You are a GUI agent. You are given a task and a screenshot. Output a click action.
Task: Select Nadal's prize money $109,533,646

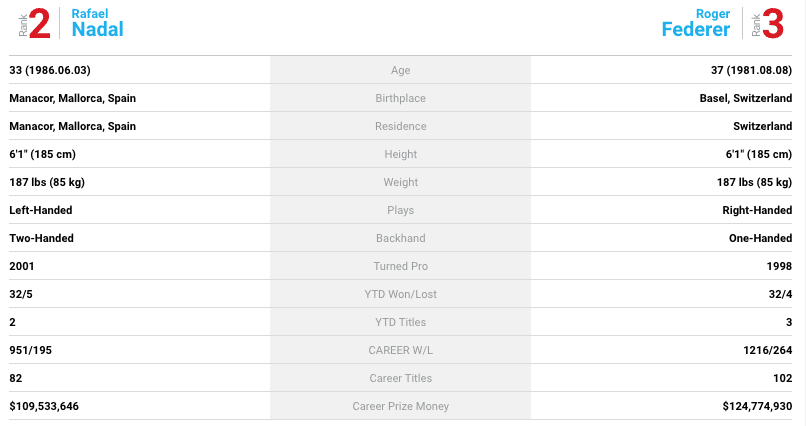click(x=44, y=406)
